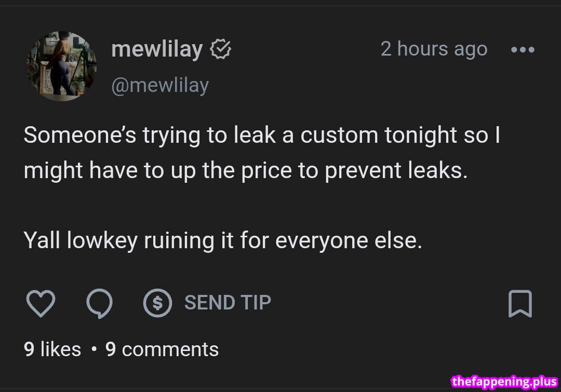Screen dimensions: 561x392
Task: Click the "Yall lowkey ruining it" sentence
Action: pos(223,241)
